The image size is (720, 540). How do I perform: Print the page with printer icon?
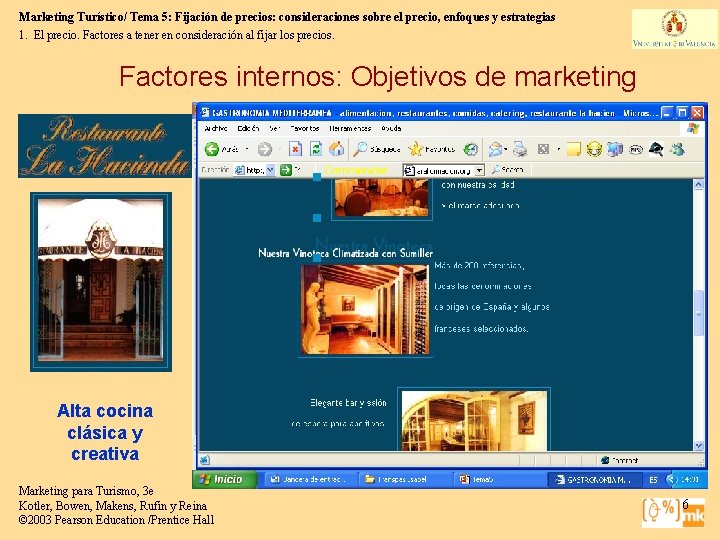point(520,149)
